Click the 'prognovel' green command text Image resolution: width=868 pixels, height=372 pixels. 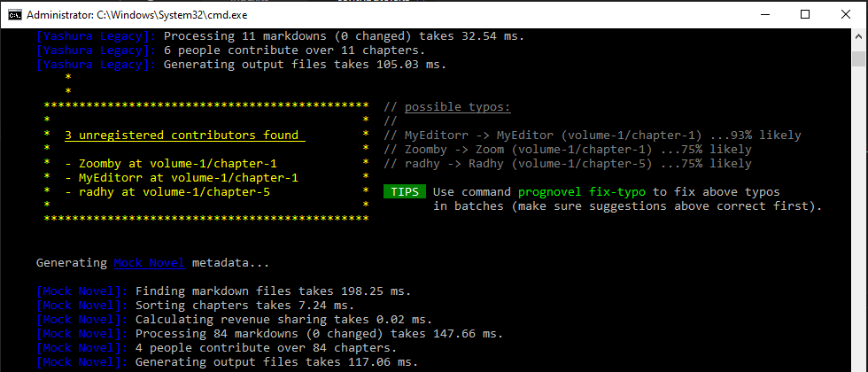coord(550,192)
